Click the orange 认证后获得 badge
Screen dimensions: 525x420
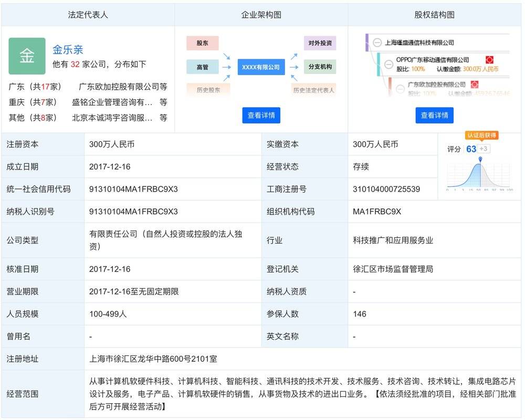click(x=481, y=135)
